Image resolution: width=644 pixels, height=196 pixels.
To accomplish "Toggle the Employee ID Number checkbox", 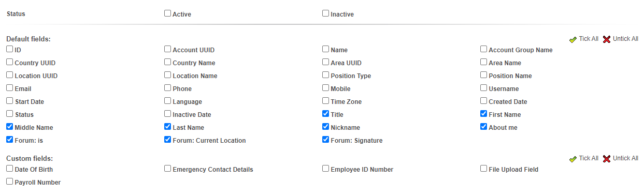I will pos(325,169).
